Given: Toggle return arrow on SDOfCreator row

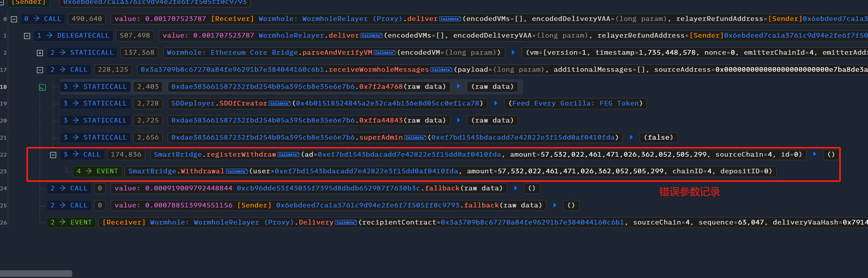Looking at the screenshot, I should 496,103.
